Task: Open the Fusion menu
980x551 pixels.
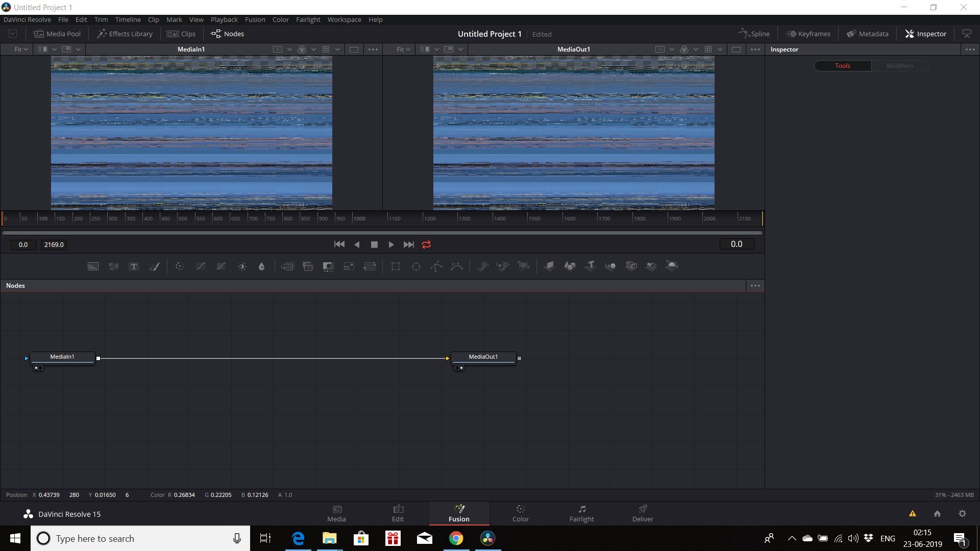Action: pos(255,19)
